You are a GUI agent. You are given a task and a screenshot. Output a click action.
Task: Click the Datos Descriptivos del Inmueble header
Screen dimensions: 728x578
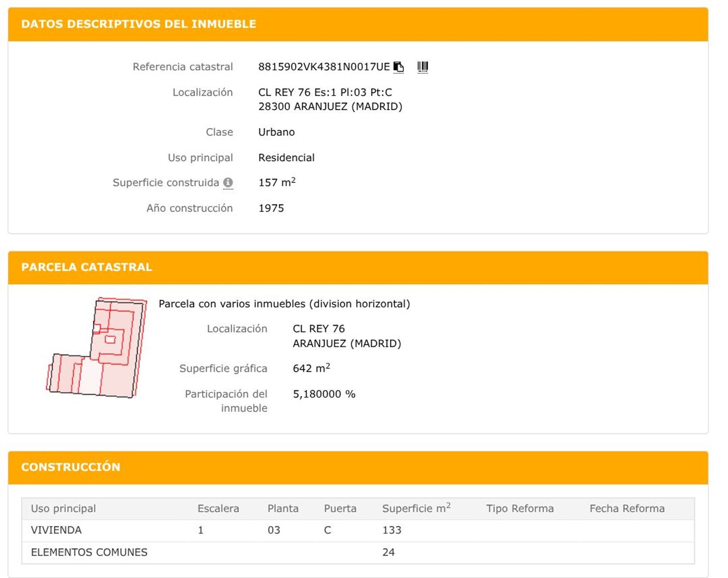click(x=138, y=24)
